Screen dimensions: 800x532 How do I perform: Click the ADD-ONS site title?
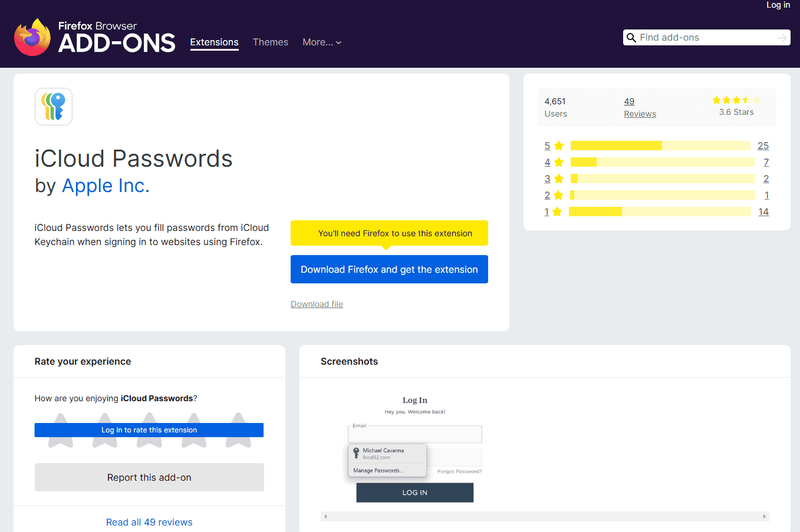click(117, 43)
